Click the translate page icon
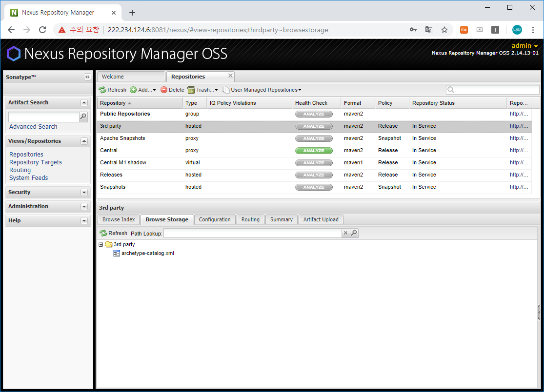 click(429, 30)
